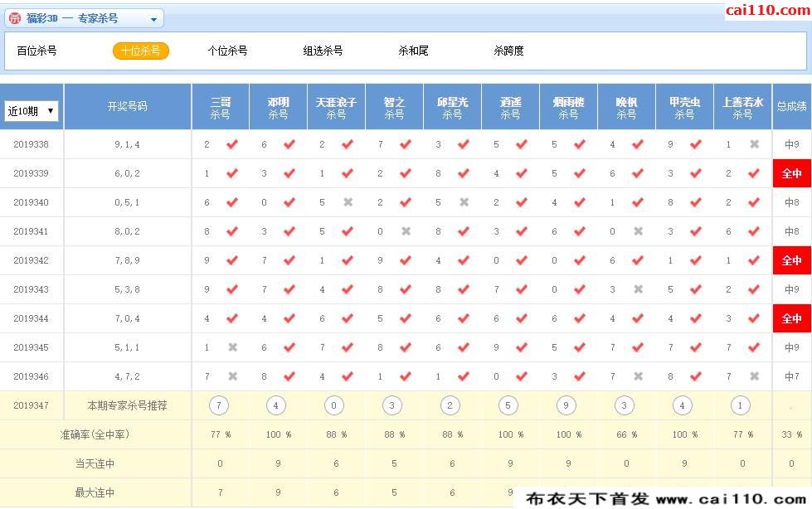Click the circled 9 under 烟雨楼杀号
The width and height of the screenshot is (812, 509).
566,405
